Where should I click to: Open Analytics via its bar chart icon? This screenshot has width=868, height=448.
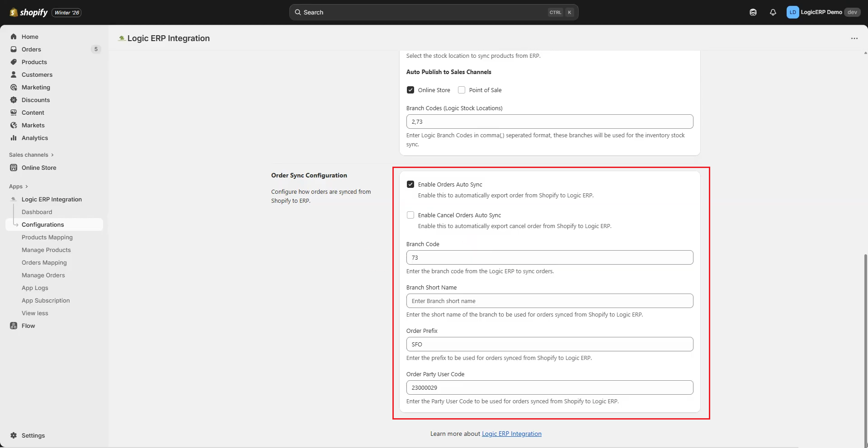pyautogui.click(x=14, y=138)
